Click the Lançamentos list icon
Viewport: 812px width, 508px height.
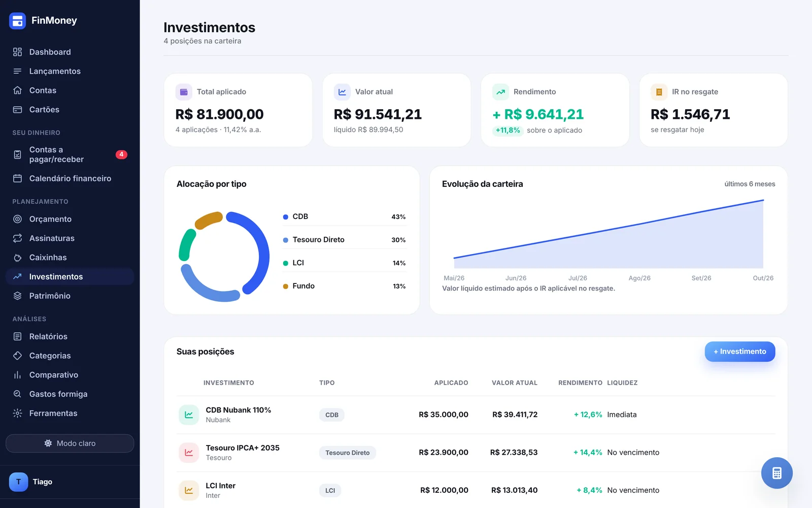pyautogui.click(x=17, y=71)
